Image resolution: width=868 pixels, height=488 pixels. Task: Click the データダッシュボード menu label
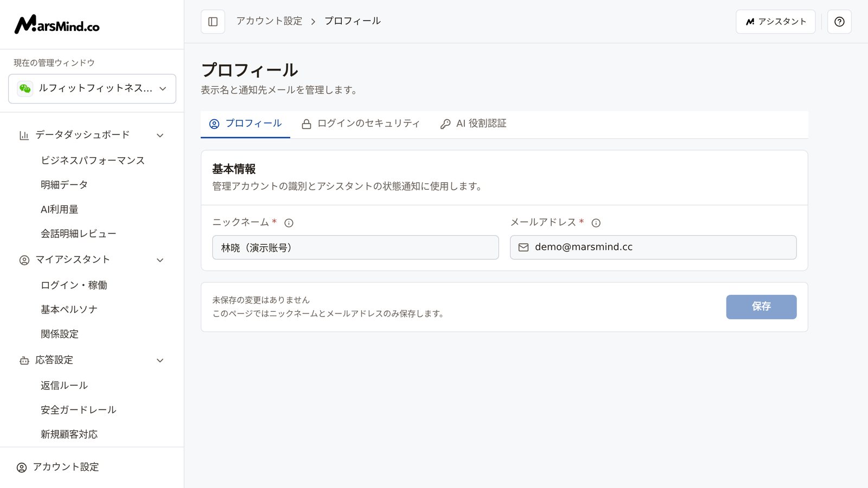click(x=82, y=135)
